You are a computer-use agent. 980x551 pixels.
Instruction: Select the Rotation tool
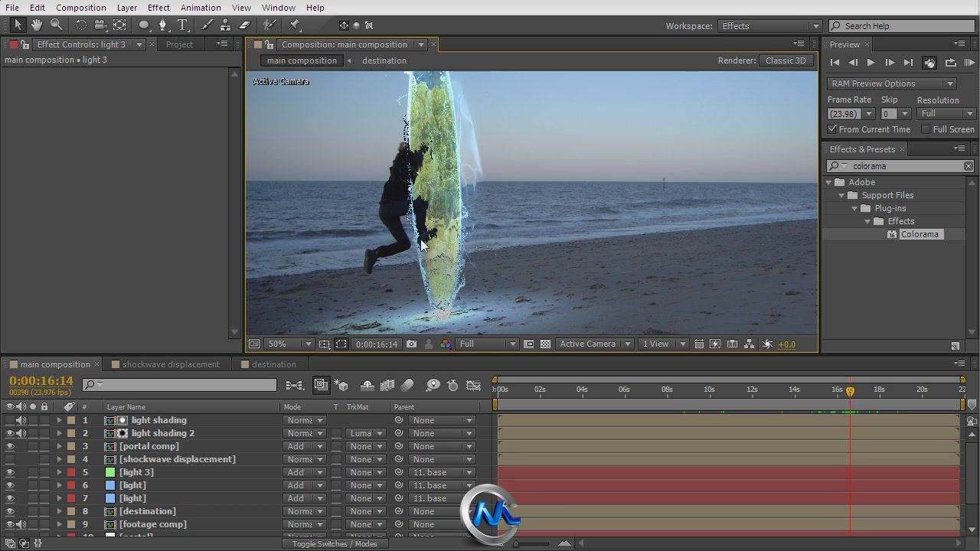[81, 25]
